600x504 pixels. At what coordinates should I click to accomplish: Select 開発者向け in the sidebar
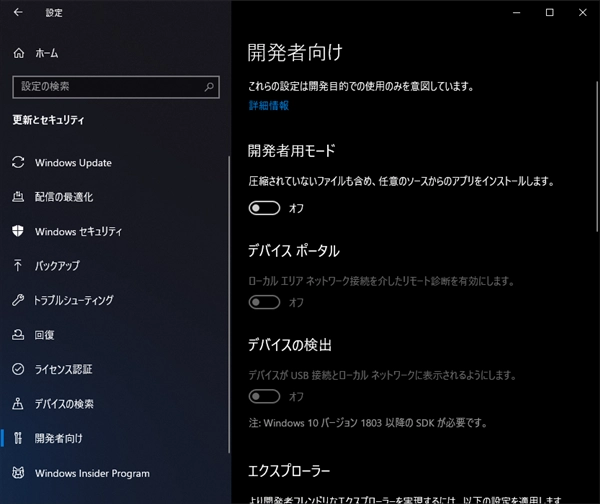114,438
